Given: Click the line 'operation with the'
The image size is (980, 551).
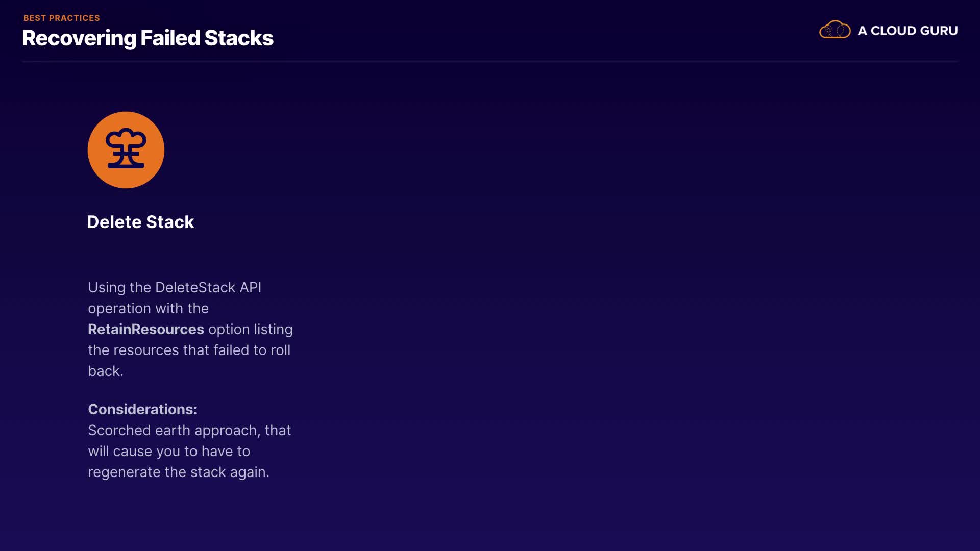Looking at the screenshot, I should [x=148, y=308].
